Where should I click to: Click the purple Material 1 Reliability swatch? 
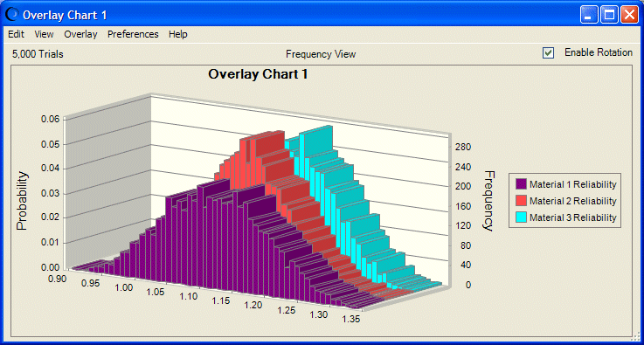[x=521, y=184]
